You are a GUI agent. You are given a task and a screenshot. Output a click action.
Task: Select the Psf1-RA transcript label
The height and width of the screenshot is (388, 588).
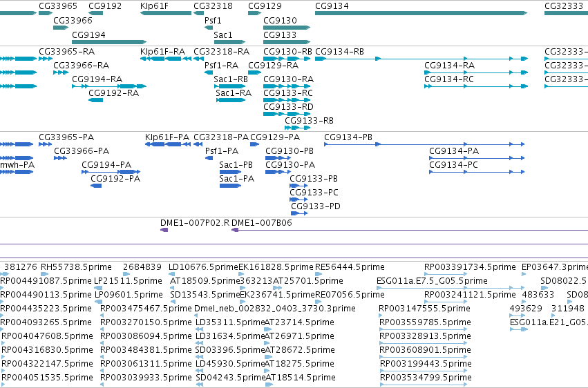[221, 65]
